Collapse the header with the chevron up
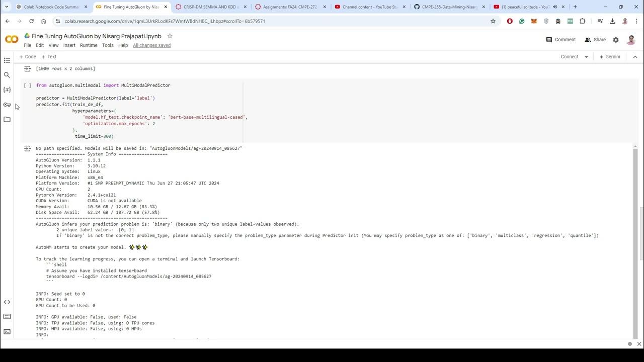 pos(635,57)
